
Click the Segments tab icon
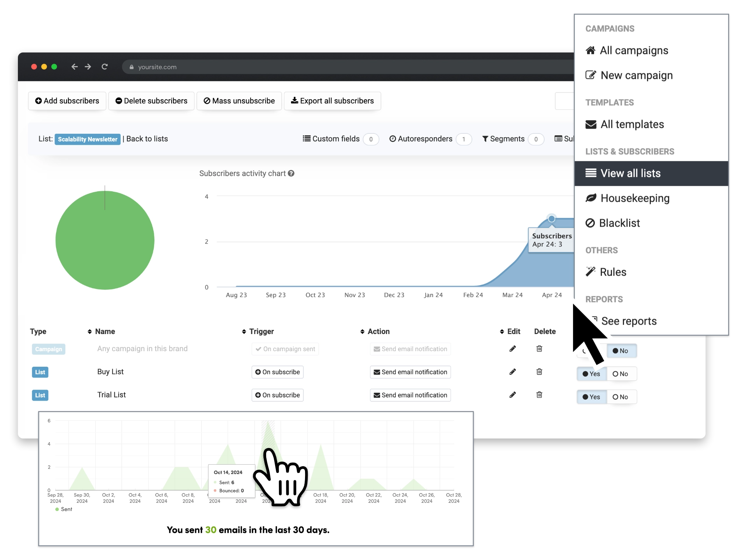[x=484, y=139]
